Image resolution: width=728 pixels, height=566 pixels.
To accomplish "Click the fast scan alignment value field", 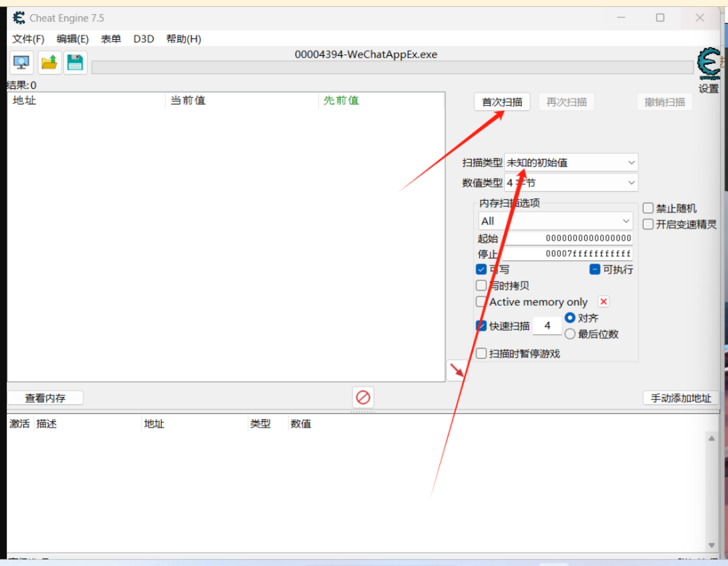I will (x=547, y=325).
